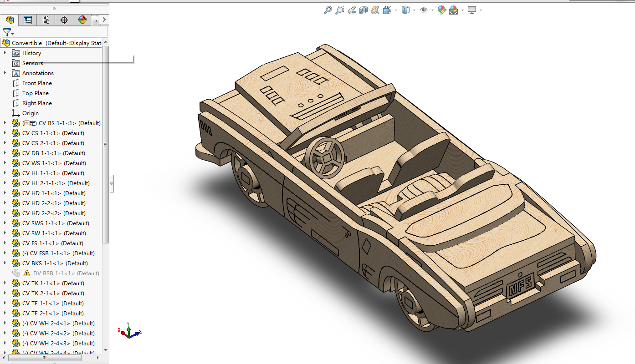Screen dimensions: 635x364
Task: Switch to the DisplayManager tab
Action: coord(82,20)
